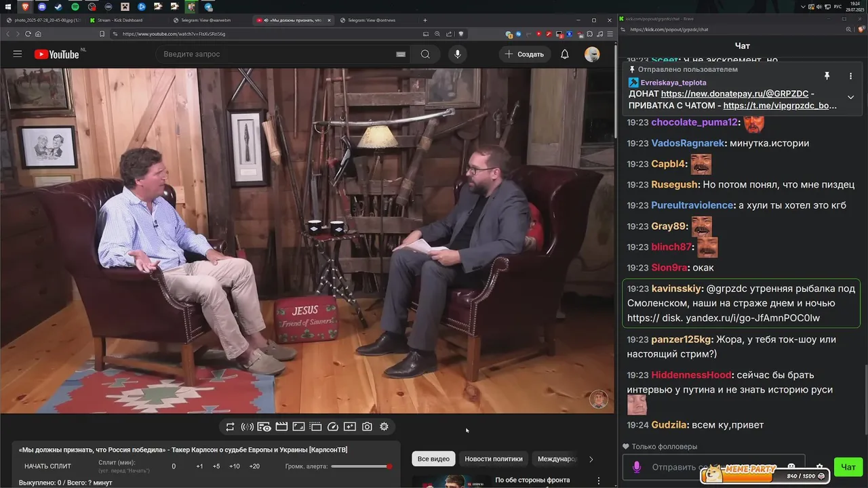868x488 pixels.
Task: Click the +10 split minutes button
Action: tap(234, 466)
